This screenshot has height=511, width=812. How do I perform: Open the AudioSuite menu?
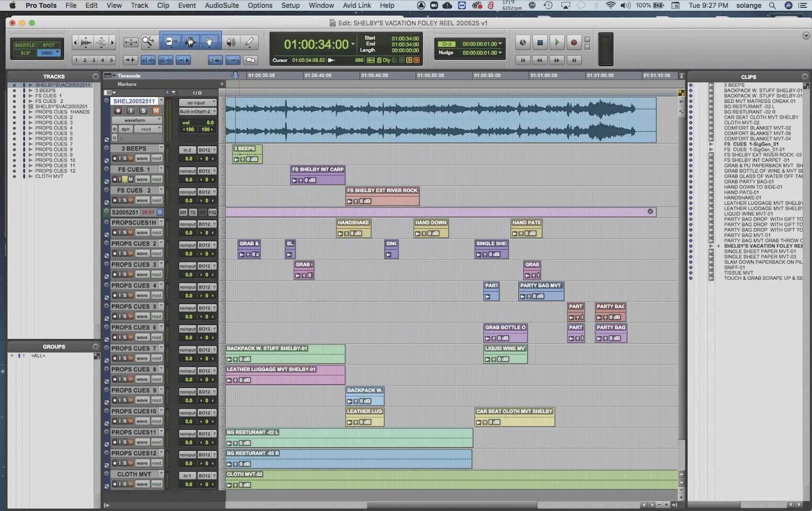221,5
